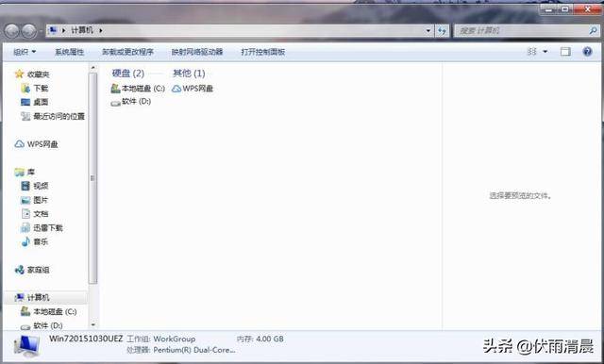Click the computer icon in address bar
604x364 pixels.
coord(53,30)
